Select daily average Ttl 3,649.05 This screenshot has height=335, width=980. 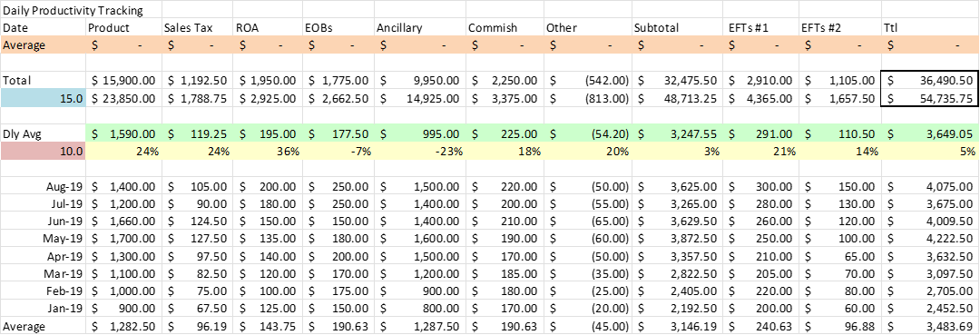tap(930, 133)
